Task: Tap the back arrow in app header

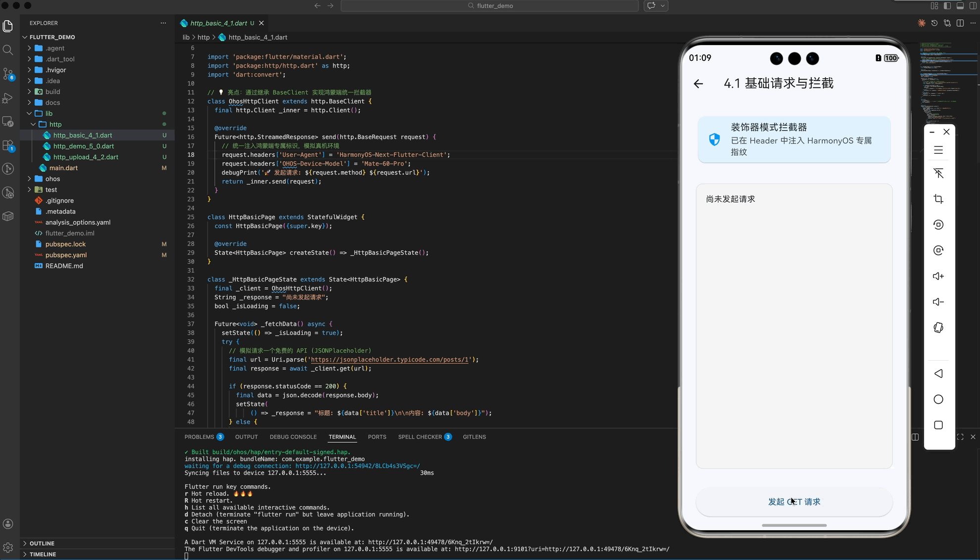Action: coord(698,84)
